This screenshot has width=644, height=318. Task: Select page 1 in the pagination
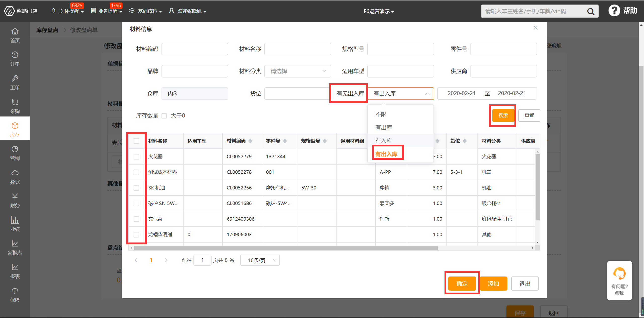(x=151, y=260)
